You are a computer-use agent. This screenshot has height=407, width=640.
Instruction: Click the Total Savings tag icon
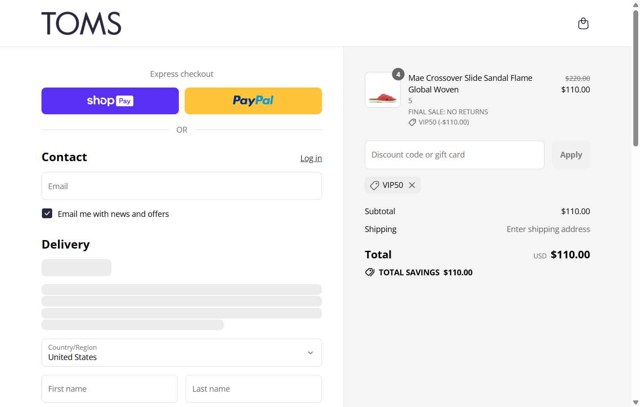[x=370, y=272]
